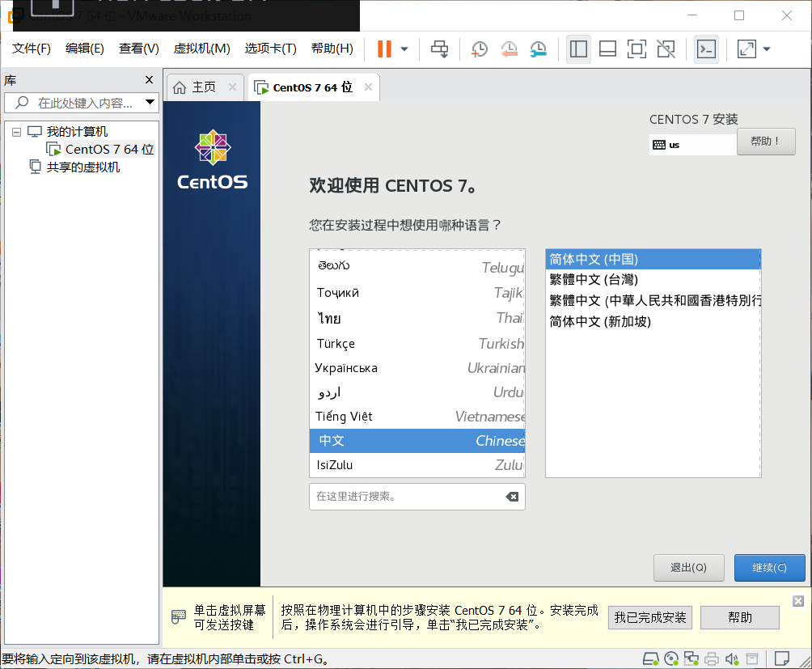812x669 pixels.
Task: Revert to snapshot toolbar icon
Action: [509, 49]
